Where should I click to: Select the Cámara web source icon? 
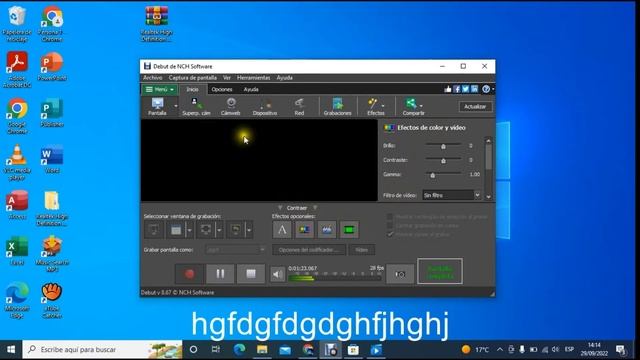pyautogui.click(x=231, y=107)
